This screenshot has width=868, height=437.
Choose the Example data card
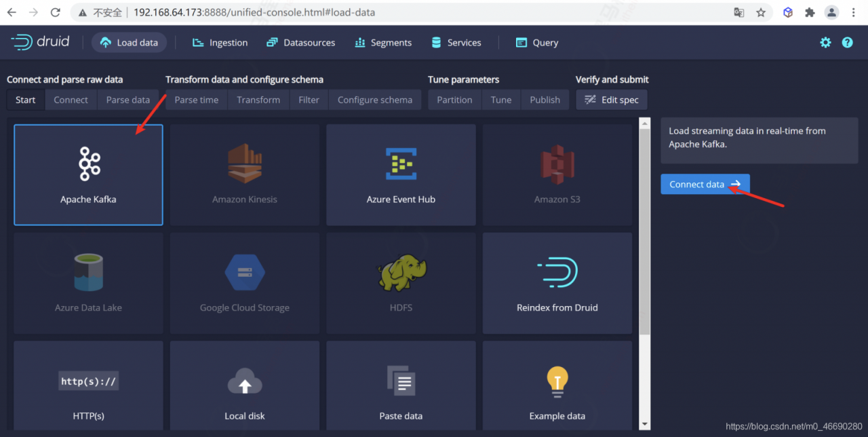557,385
